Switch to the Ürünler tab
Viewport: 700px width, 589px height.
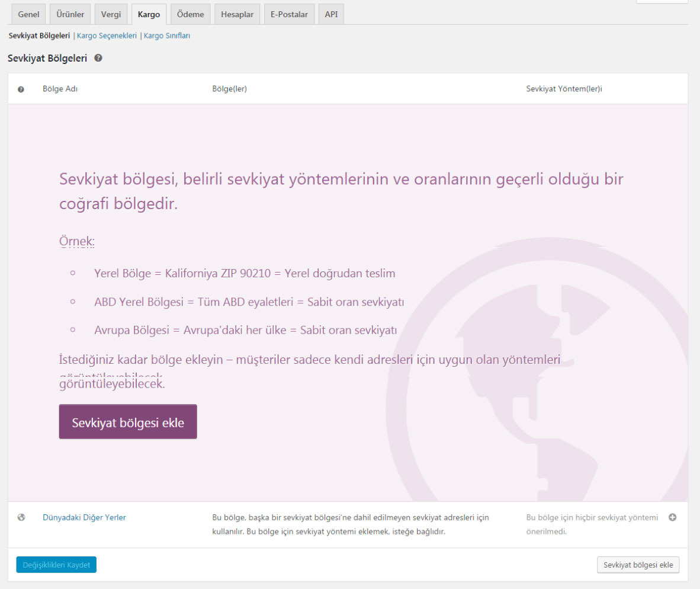click(70, 14)
